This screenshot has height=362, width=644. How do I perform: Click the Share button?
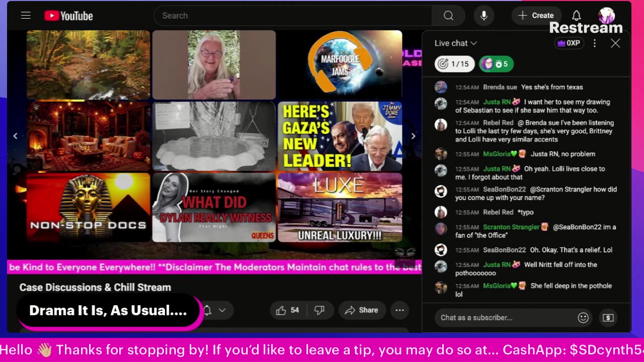pyautogui.click(x=362, y=310)
